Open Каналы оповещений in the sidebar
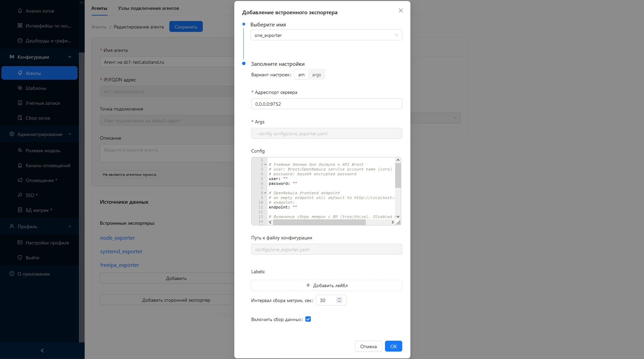The image size is (644, 359). pos(48,165)
